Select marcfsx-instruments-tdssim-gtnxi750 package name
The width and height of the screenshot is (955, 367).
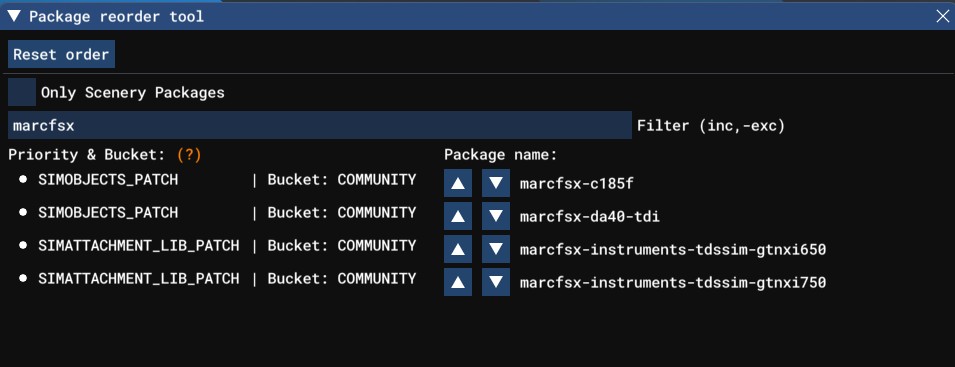(672, 282)
